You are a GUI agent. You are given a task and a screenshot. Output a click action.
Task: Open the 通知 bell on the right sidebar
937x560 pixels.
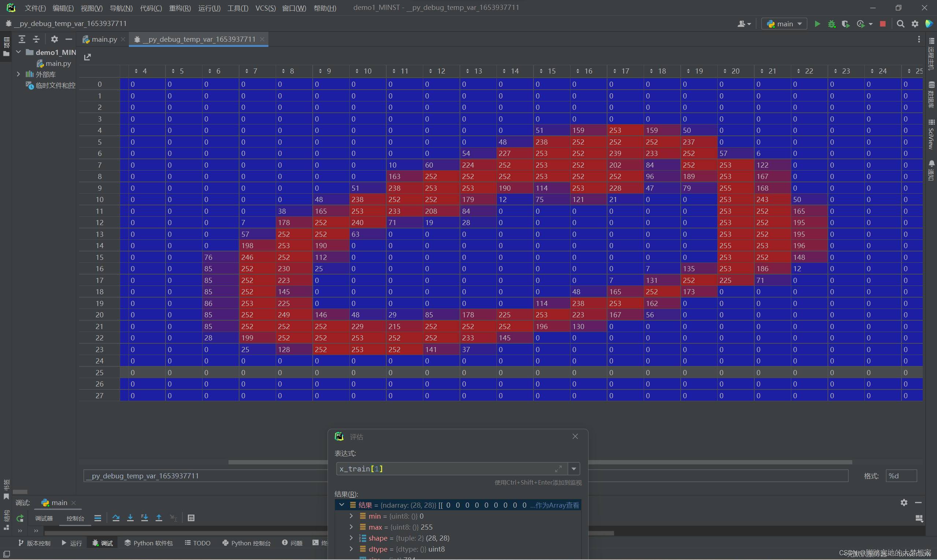(x=932, y=171)
